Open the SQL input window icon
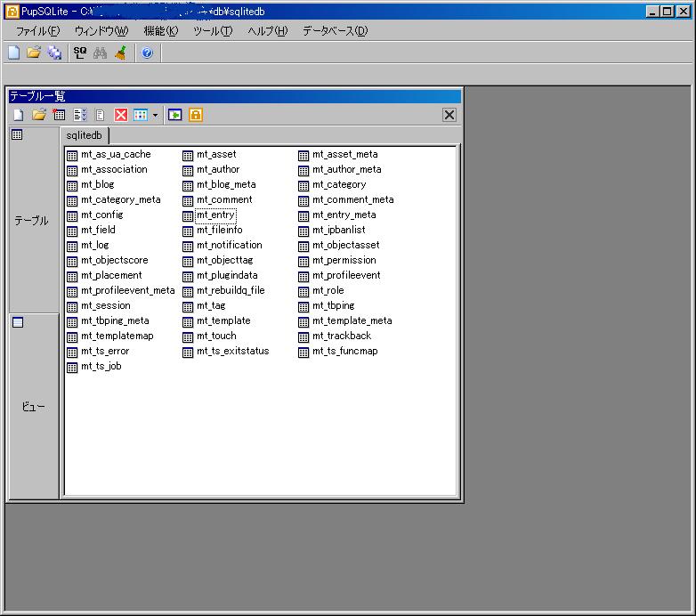 tap(80, 53)
